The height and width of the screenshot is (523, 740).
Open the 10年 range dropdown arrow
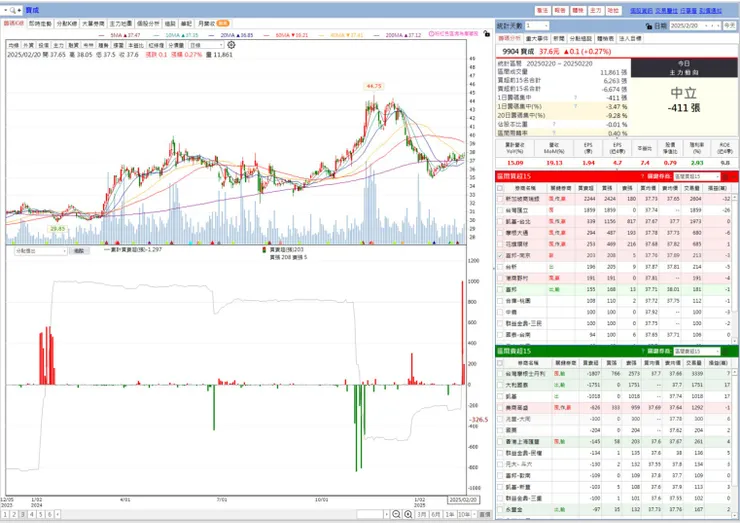474,514
